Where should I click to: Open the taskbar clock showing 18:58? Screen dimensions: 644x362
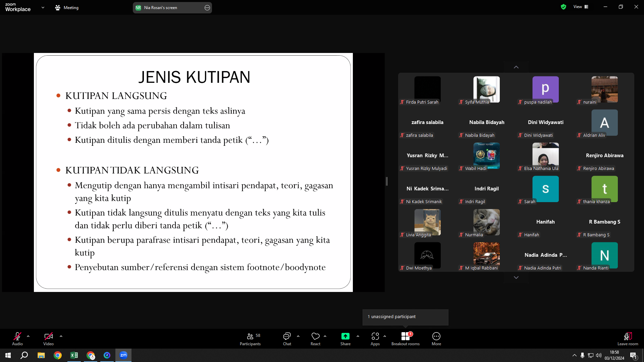614,355
